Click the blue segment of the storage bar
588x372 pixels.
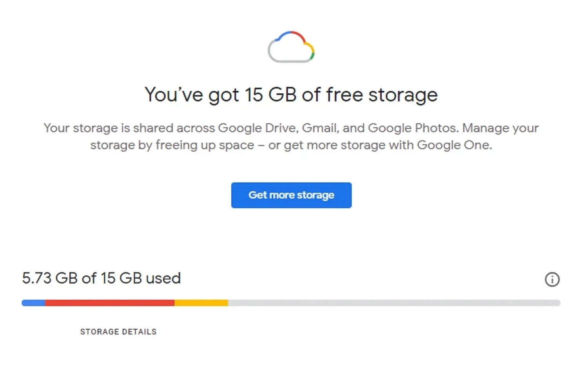(x=34, y=303)
